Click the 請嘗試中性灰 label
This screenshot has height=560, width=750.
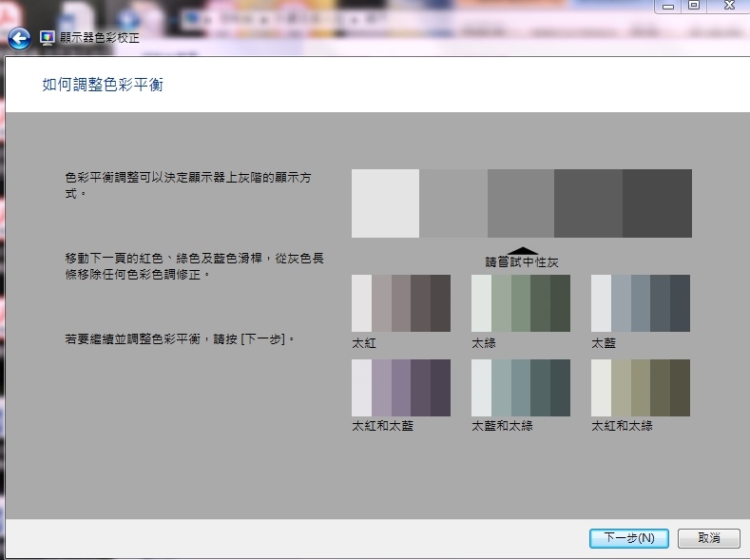click(522, 262)
